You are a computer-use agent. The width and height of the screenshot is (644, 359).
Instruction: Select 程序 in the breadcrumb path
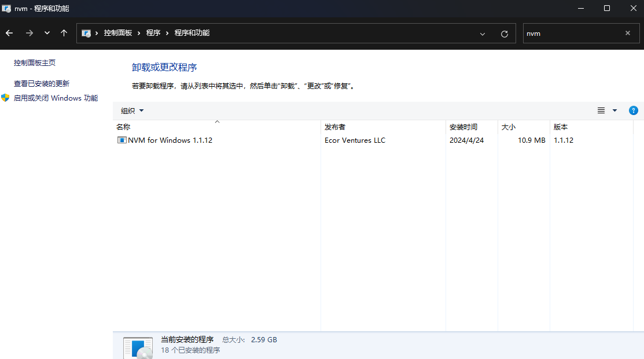tap(153, 33)
